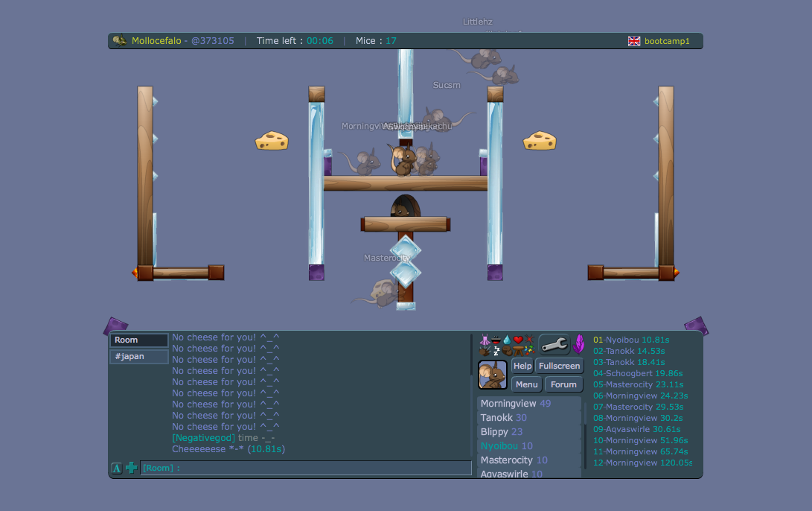Click the brown player mouse on platform
Screen dimensions: 812x511
(x=403, y=159)
